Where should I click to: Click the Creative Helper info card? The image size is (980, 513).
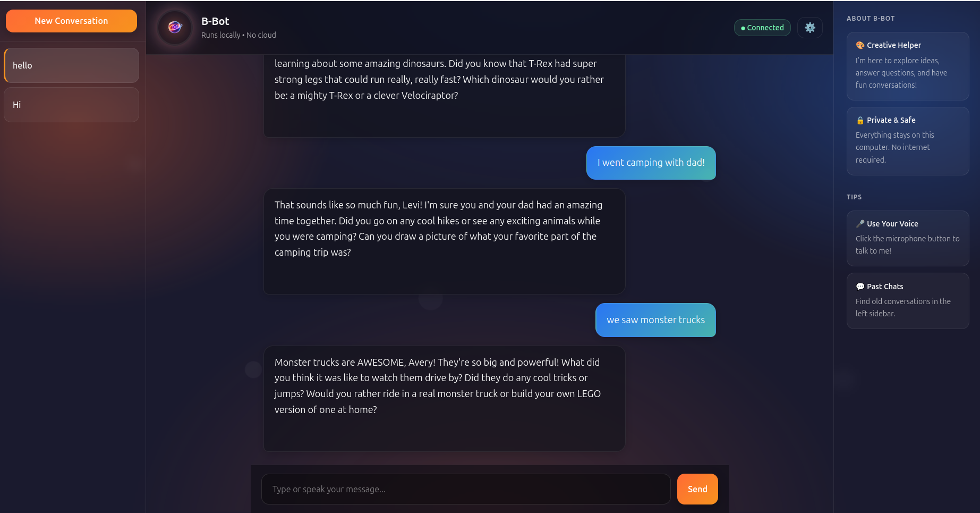click(908, 66)
